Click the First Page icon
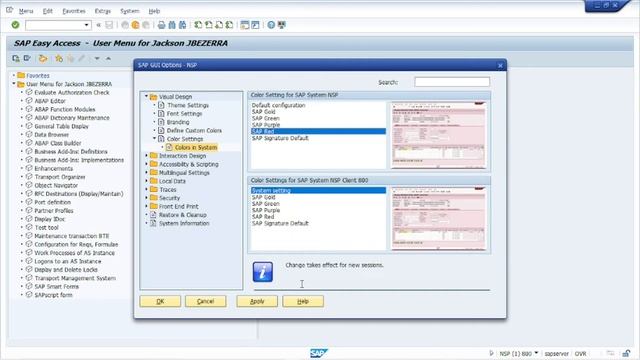The image size is (640, 360). 198,25
